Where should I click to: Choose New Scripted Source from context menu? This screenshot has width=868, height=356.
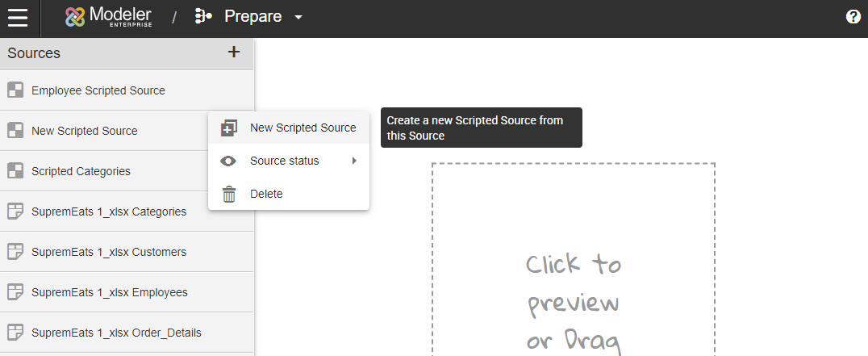pos(303,128)
